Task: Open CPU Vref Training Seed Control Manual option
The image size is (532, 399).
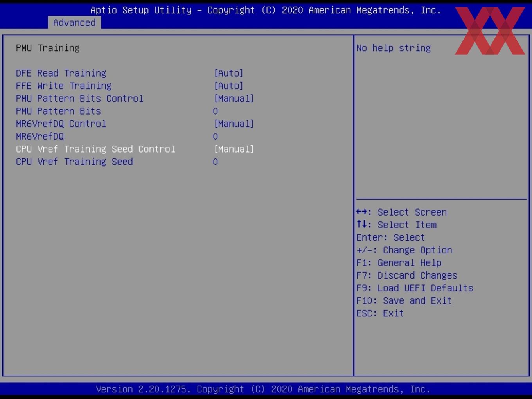Action: click(234, 149)
